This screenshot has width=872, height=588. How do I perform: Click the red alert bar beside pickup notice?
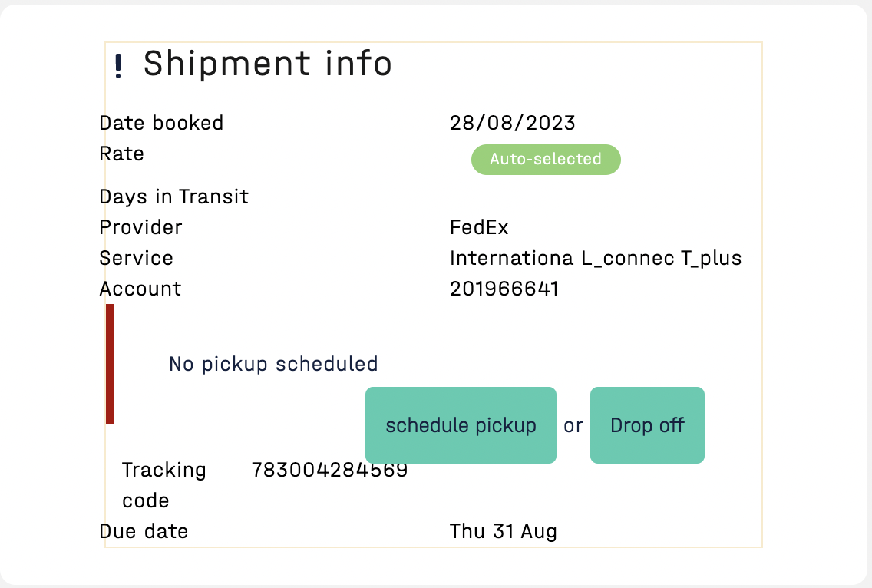(110, 364)
